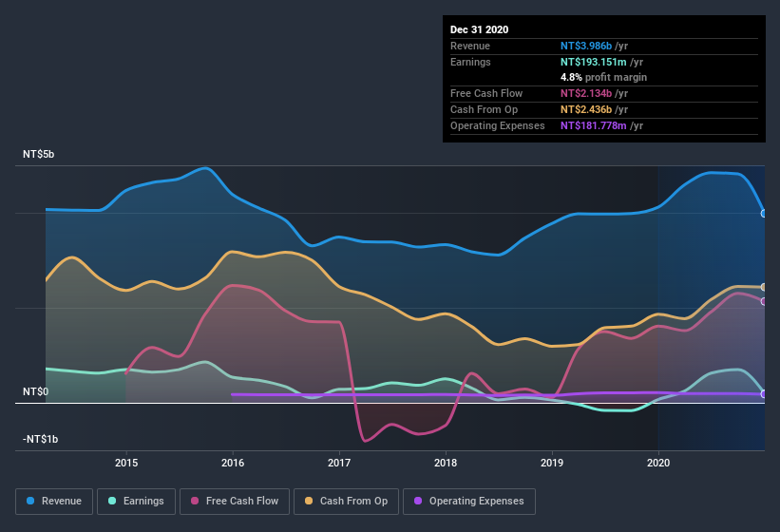Click the -NT$1b y-axis label
780x532 pixels.
(40, 439)
